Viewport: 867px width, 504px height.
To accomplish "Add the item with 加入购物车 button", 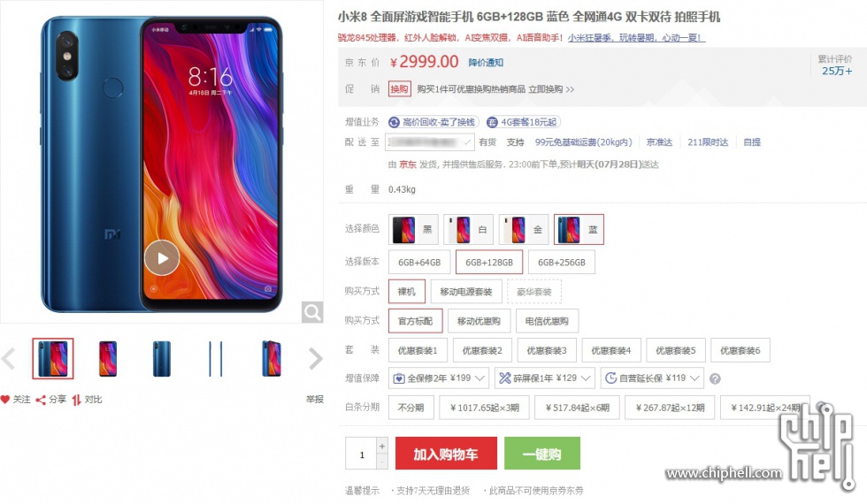I will click(446, 454).
